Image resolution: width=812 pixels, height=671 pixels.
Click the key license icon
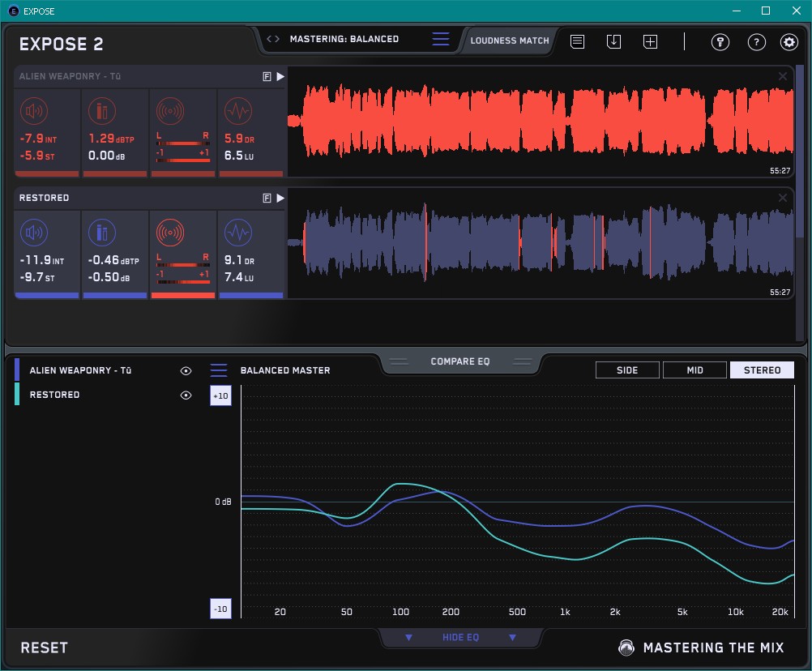(x=720, y=42)
